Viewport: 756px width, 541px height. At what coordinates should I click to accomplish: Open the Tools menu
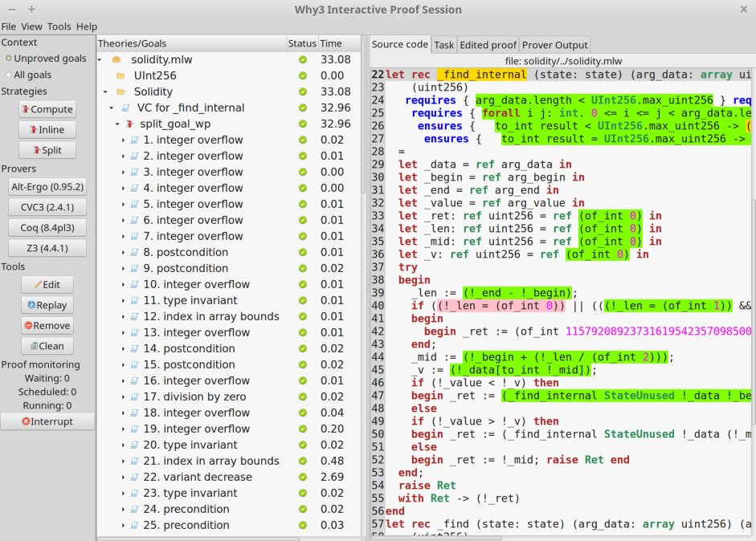[59, 26]
